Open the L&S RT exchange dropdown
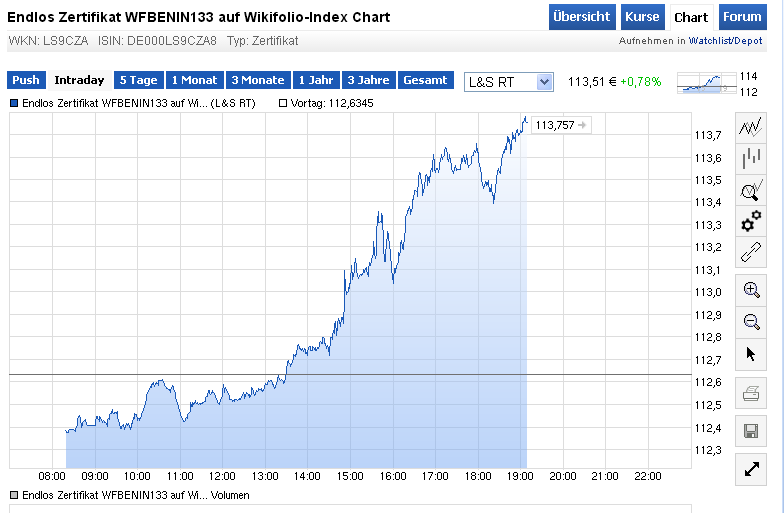This screenshot has height=513, width=784. (x=509, y=82)
